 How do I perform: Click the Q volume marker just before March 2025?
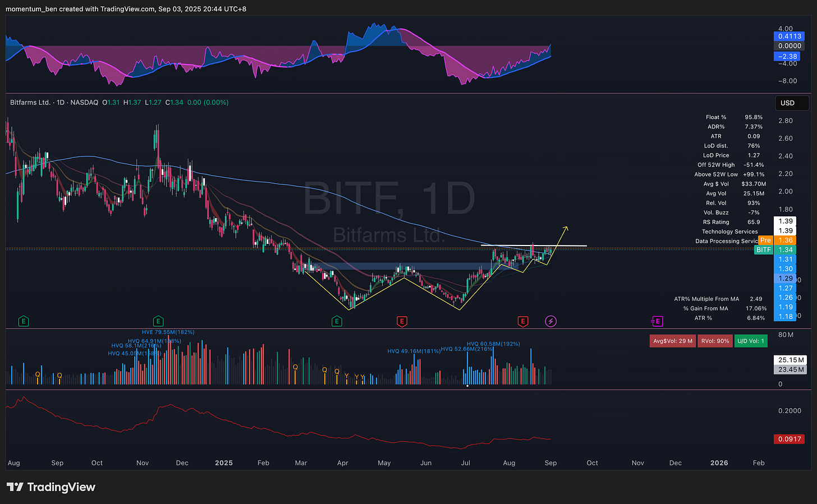[x=296, y=367]
